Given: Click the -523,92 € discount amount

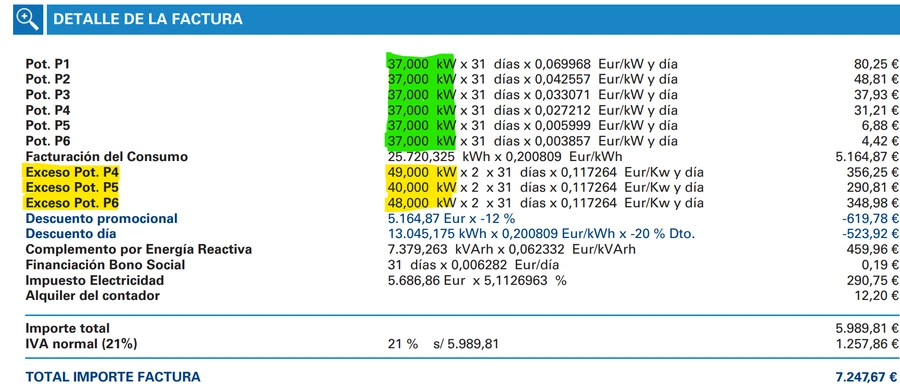Looking at the screenshot, I should coord(871,234).
